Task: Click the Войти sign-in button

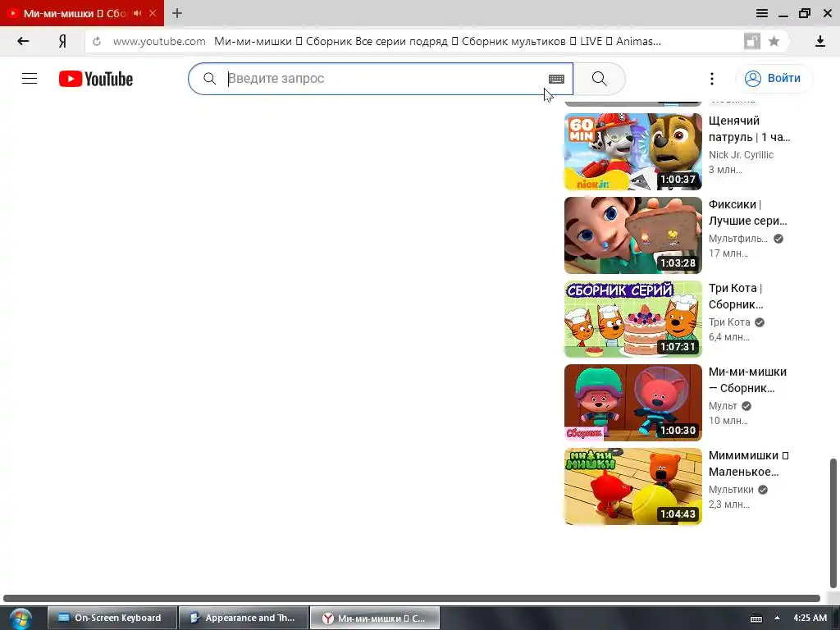Action: pos(774,78)
